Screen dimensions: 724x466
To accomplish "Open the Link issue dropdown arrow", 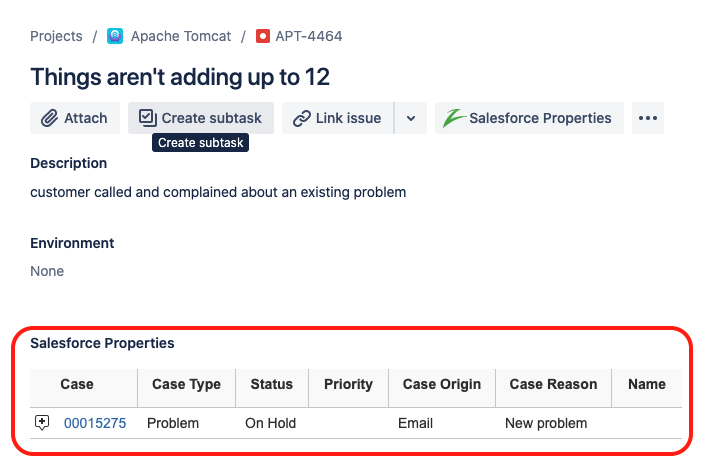I will (x=411, y=118).
